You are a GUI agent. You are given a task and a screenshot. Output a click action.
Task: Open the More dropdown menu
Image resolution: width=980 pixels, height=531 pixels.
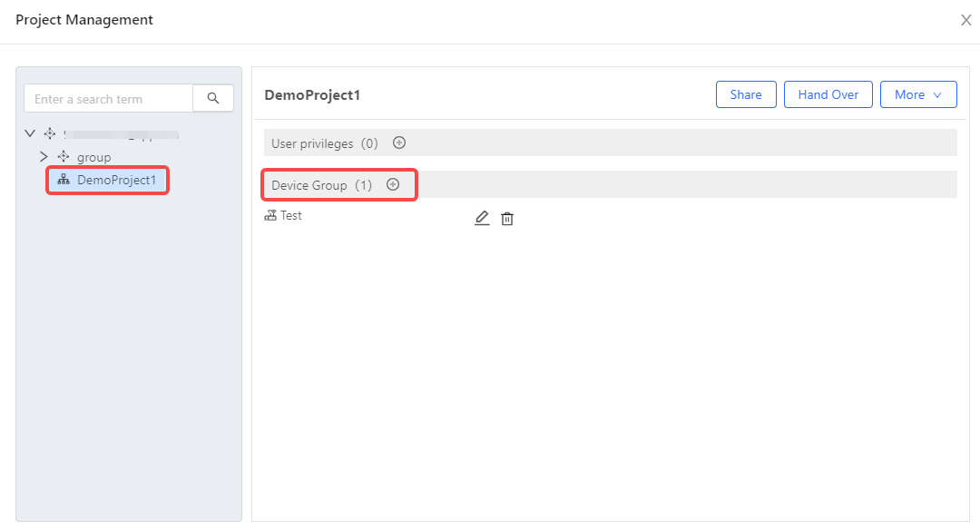[x=918, y=94]
